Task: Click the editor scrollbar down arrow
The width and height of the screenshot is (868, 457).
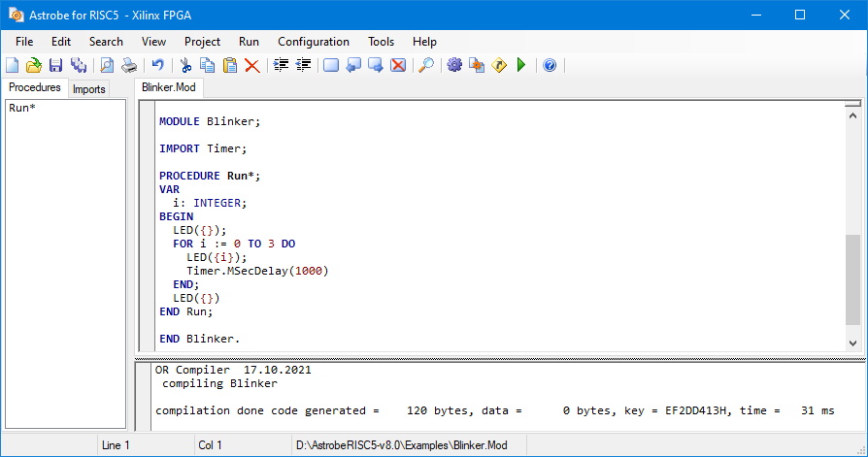Action: [853, 343]
